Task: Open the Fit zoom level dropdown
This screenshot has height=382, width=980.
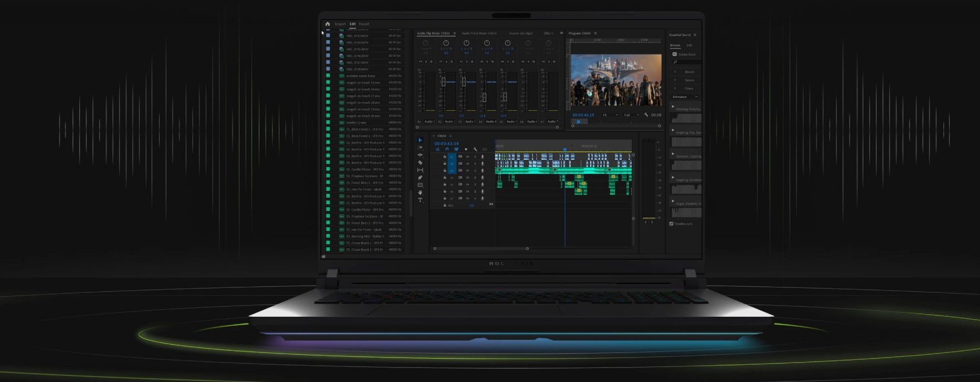Action: (x=610, y=115)
